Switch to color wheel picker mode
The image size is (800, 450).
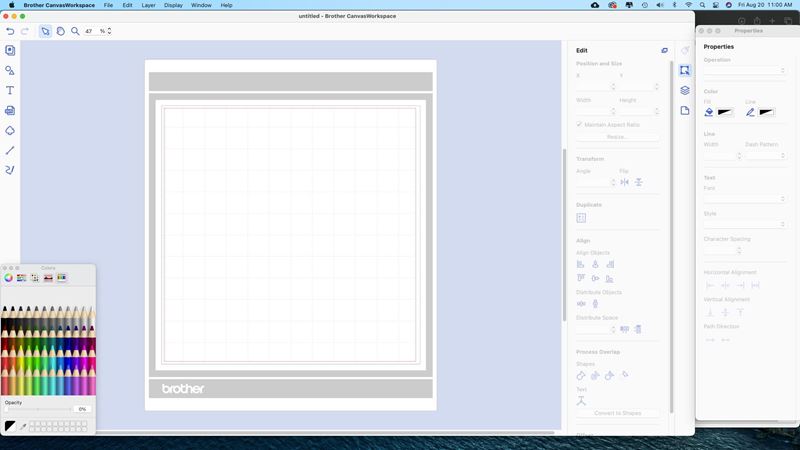click(x=9, y=278)
